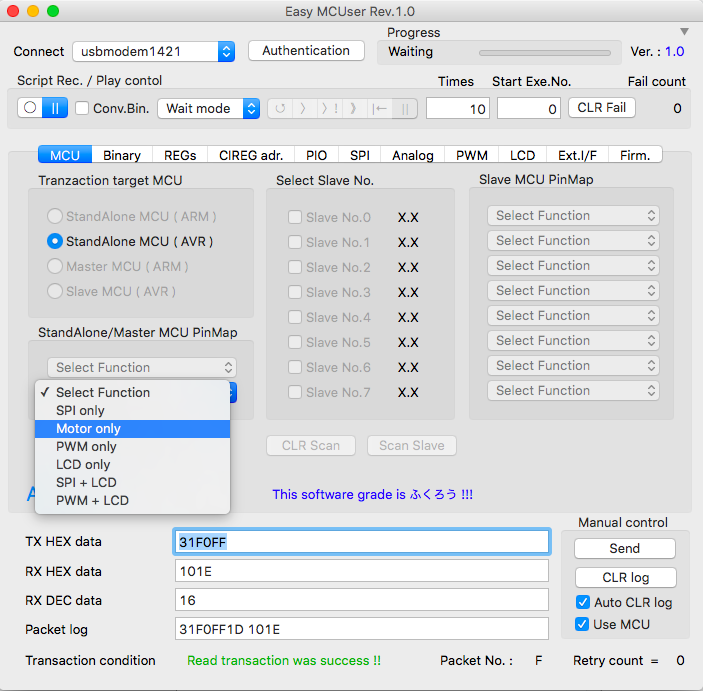Click the blue 1.0 version number
Screen dimensions: 703x691
click(674, 52)
